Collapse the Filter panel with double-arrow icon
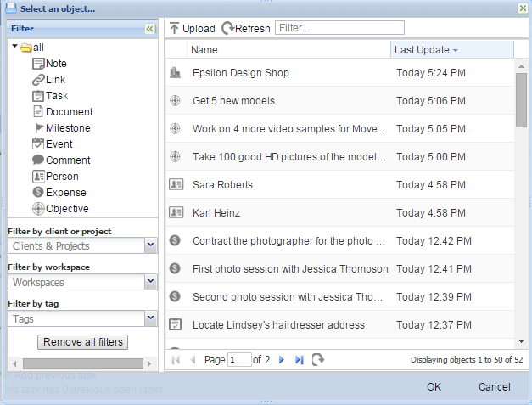This screenshot has width=532, height=405. (x=149, y=28)
